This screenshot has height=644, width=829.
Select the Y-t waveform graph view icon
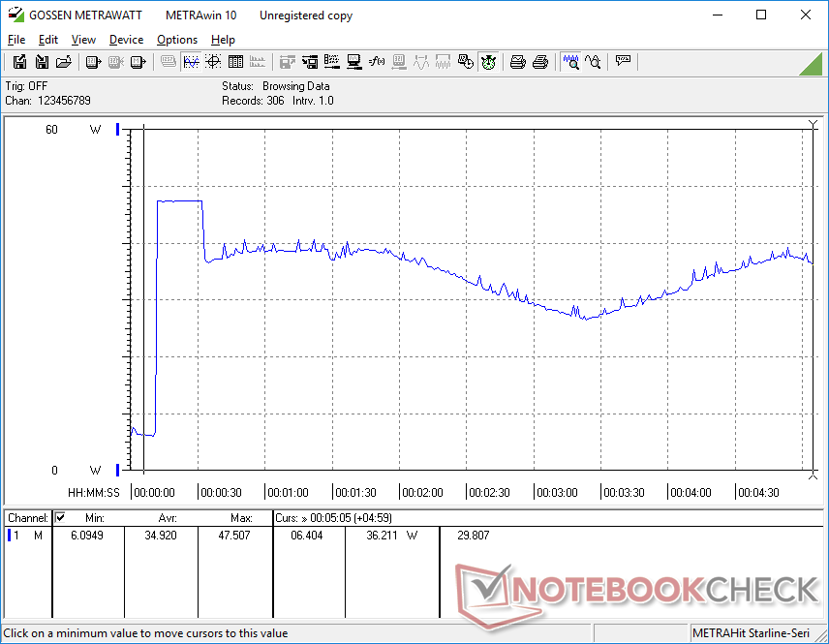191,62
